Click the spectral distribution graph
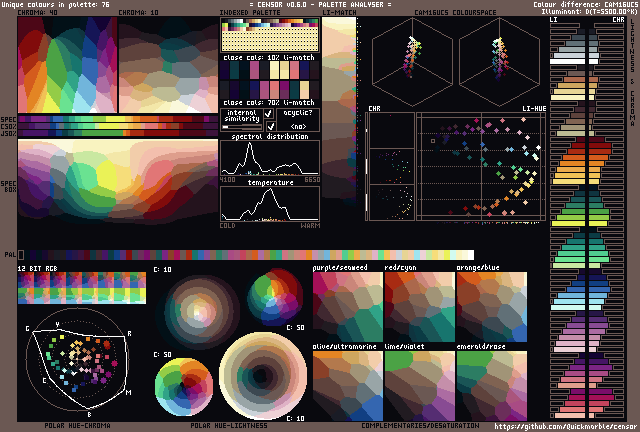640x432 pixels. pyautogui.click(x=270, y=158)
